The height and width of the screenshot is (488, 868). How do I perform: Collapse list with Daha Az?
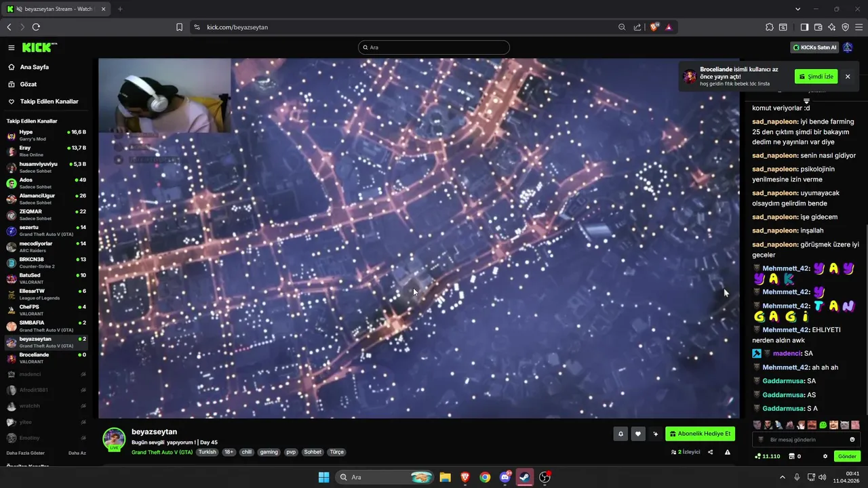[x=77, y=453]
